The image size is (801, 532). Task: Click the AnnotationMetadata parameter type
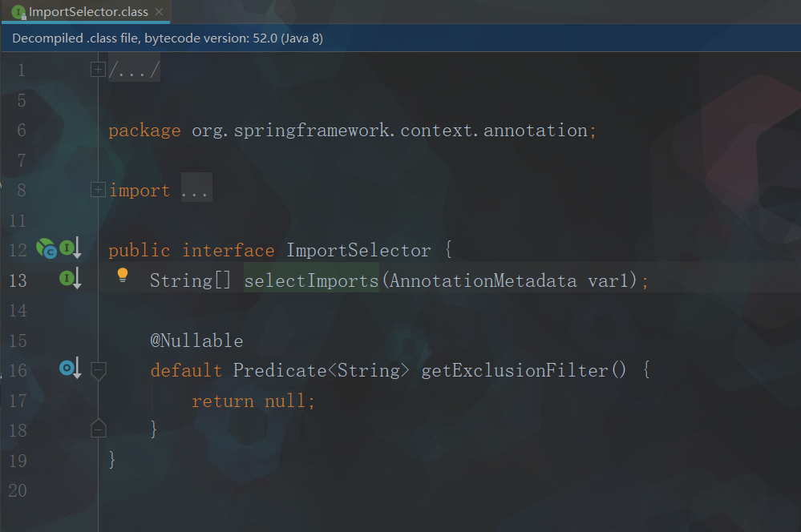pyautogui.click(x=483, y=280)
